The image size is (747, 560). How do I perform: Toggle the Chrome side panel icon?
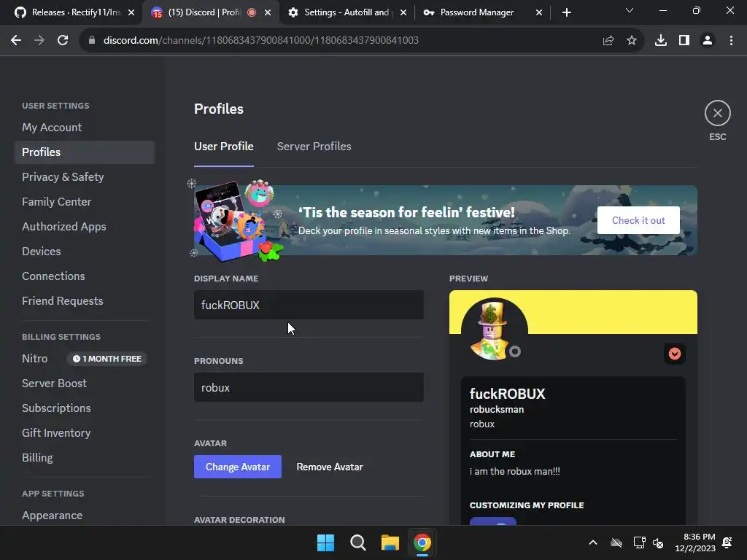click(684, 41)
